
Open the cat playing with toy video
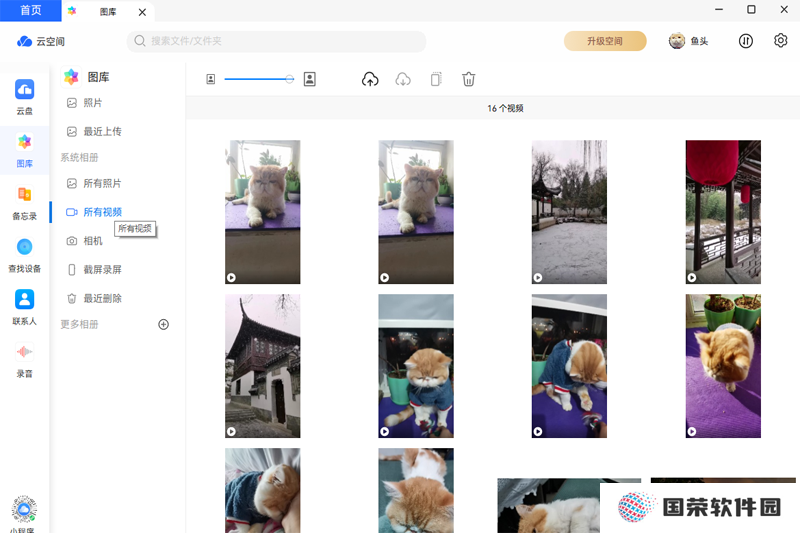pos(569,366)
